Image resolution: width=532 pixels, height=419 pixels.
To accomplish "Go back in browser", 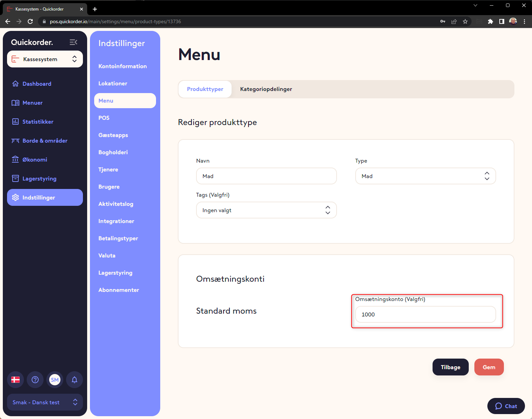I will [x=8, y=21].
